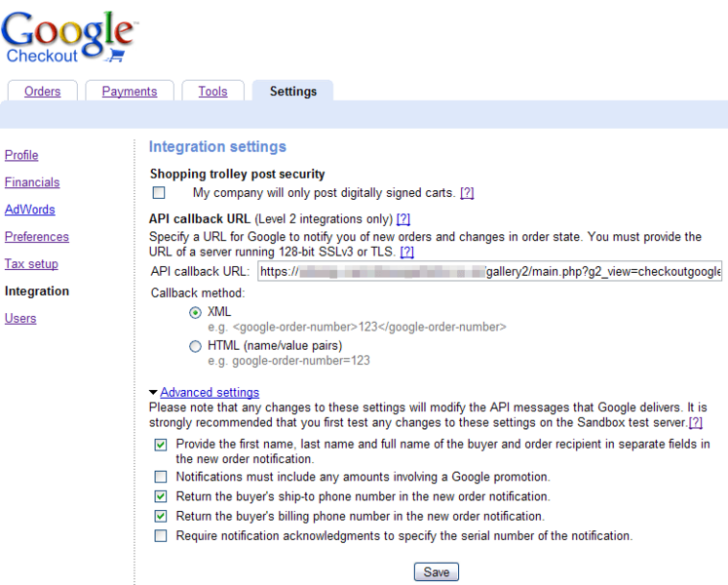Image resolution: width=728 pixels, height=585 pixels.
Task: Click the Callback method label
Action: point(197,293)
